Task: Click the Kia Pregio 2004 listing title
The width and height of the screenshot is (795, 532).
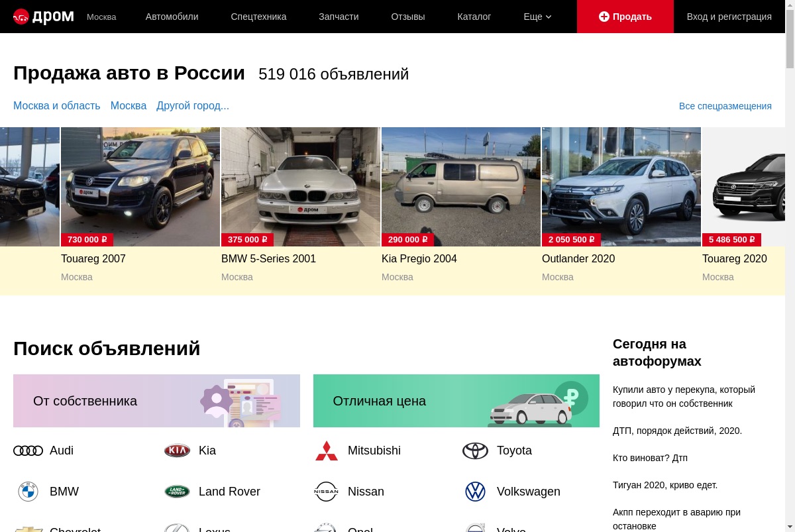Action: coord(419,258)
